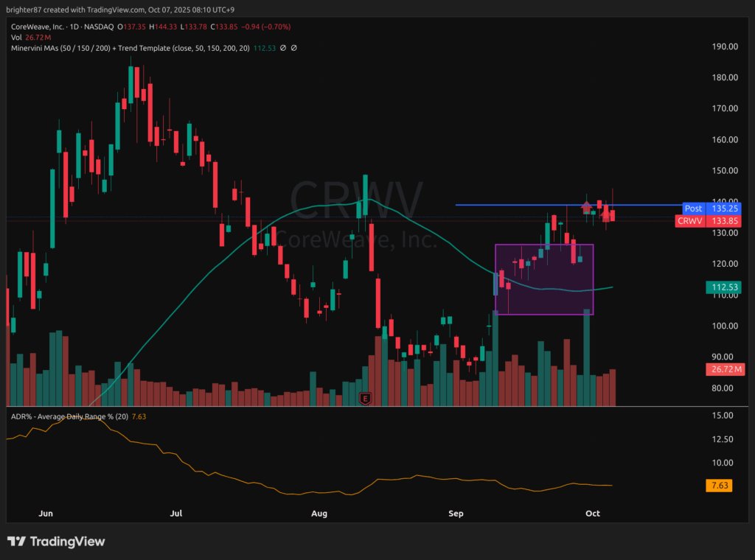Image resolution: width=755 pixels, height=560 pixels.
Task: Click the Vol indicator legend label
Action: 16,37
